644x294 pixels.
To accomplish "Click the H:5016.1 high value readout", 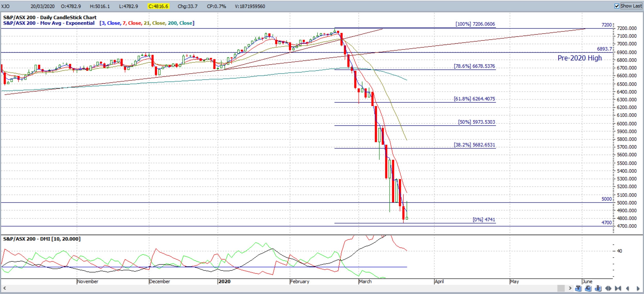I will 100,6.
